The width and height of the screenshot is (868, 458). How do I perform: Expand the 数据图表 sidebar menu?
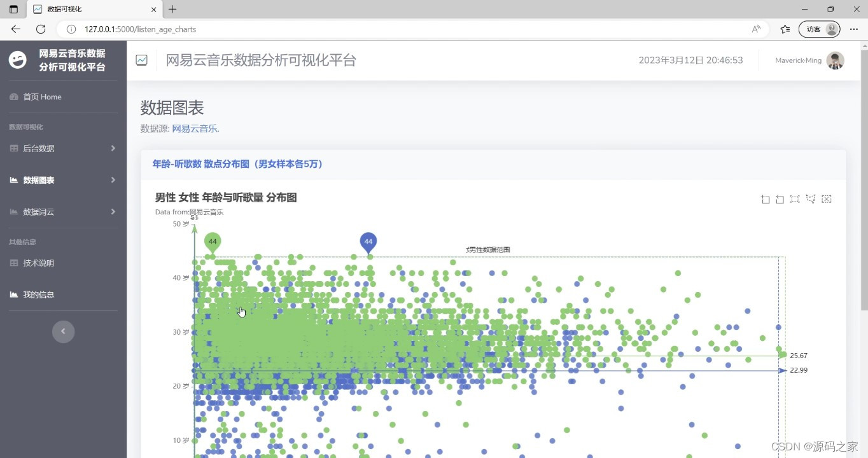(63, 180)
